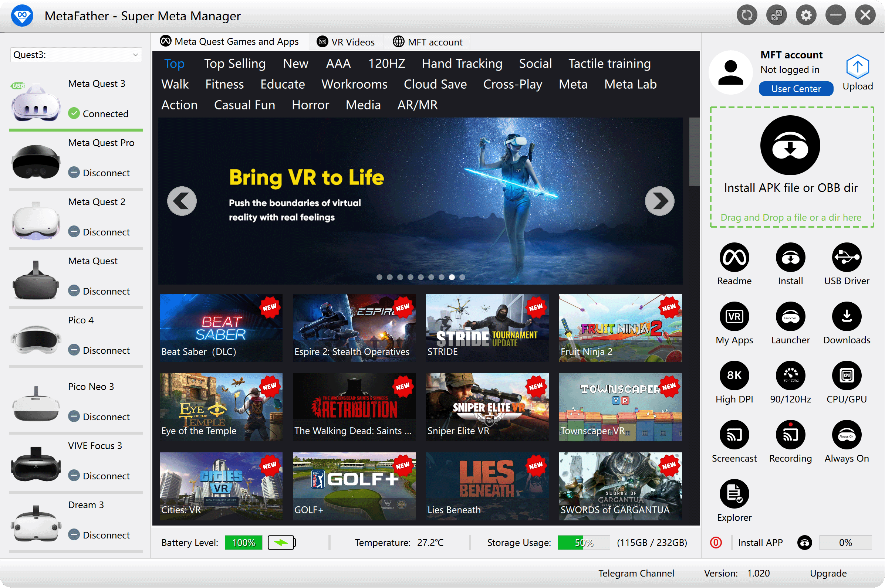
Task: Switch to the VR Videos tab
Action: click(346, 42)
